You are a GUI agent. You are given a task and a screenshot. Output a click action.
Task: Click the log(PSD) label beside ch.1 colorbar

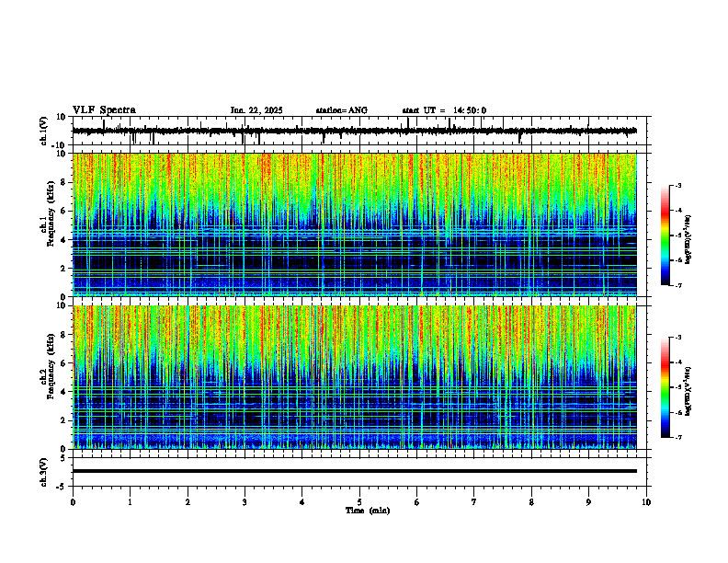[688, 240]
